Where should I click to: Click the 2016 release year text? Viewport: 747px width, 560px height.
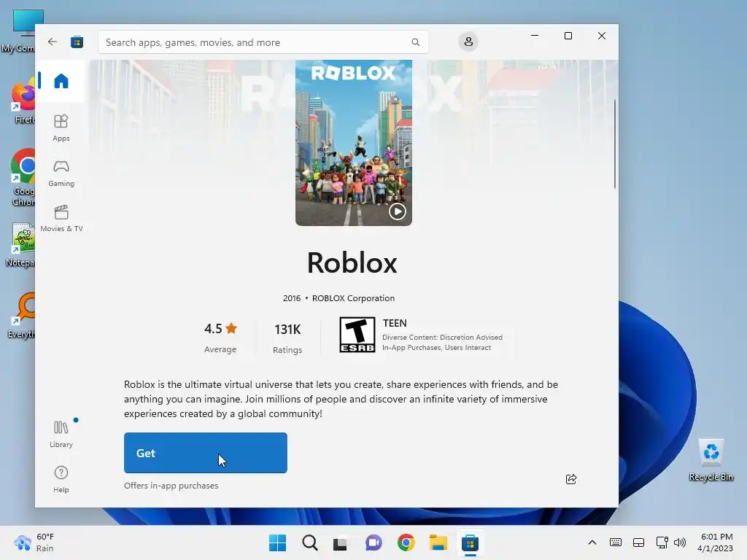[x=292, y=298]
